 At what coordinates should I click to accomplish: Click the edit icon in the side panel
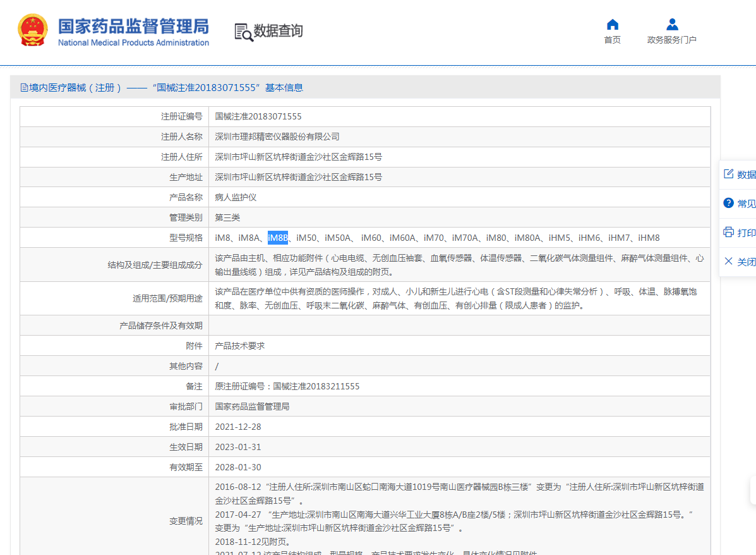pyautogui.click(x=728, y=174)
